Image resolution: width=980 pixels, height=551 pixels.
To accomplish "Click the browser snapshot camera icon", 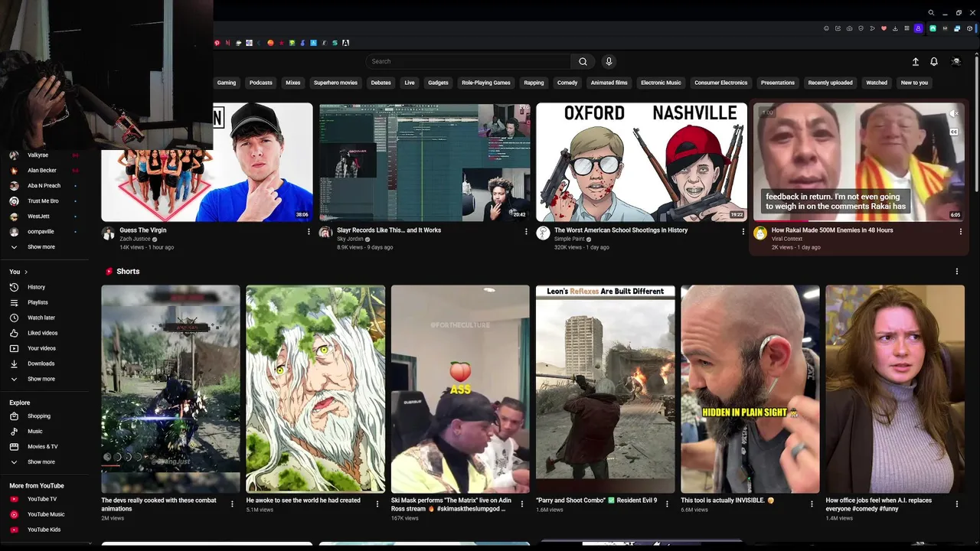I will point(849,28).
